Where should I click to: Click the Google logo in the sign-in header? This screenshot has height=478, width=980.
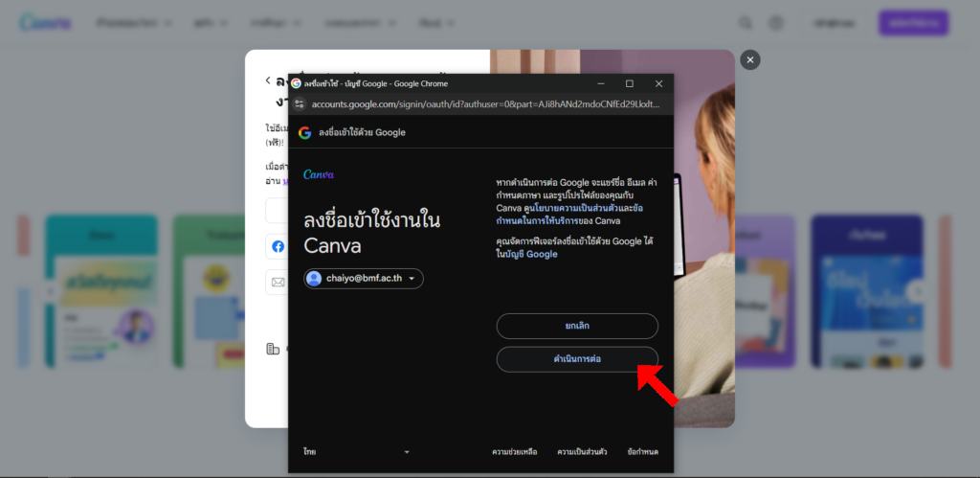pos(304,132)
